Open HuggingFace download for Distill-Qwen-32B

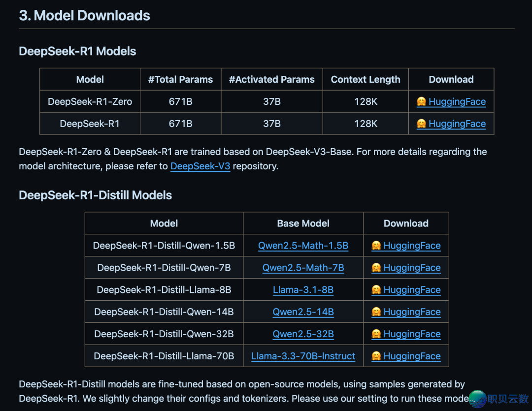coord(406,334)
